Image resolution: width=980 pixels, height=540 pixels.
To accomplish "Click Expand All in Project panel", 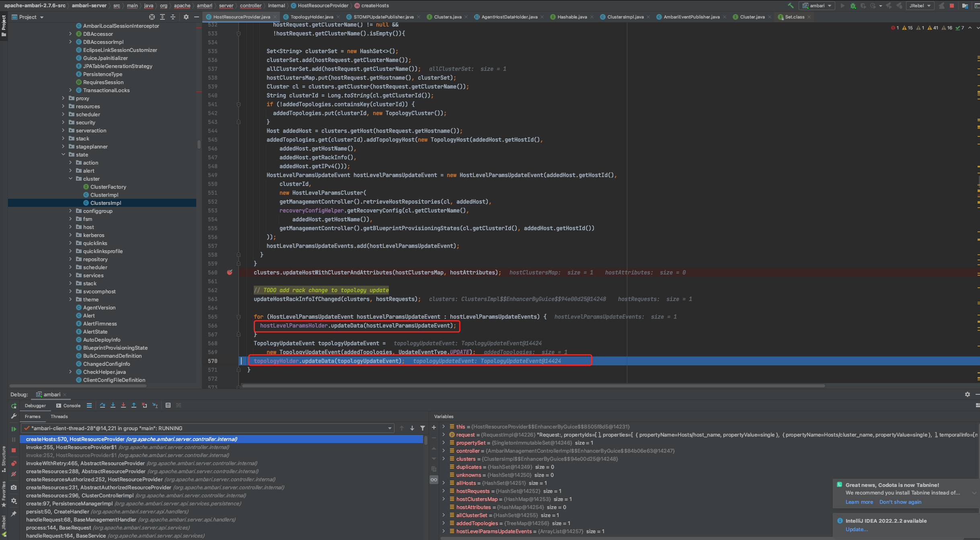I will (x=162, y=17).
